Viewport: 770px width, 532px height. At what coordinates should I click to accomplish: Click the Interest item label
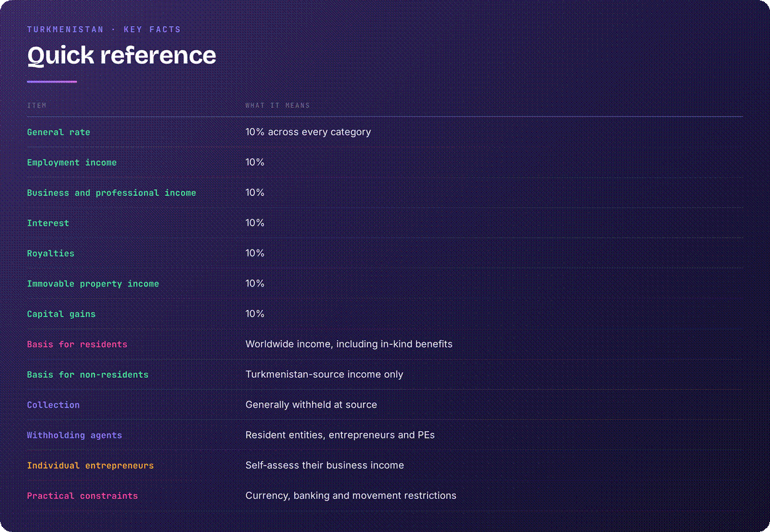[48, 223]
